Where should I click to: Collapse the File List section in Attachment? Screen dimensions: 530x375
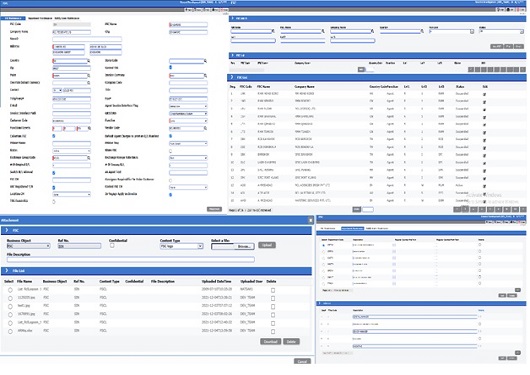click(x=7, y=271)
